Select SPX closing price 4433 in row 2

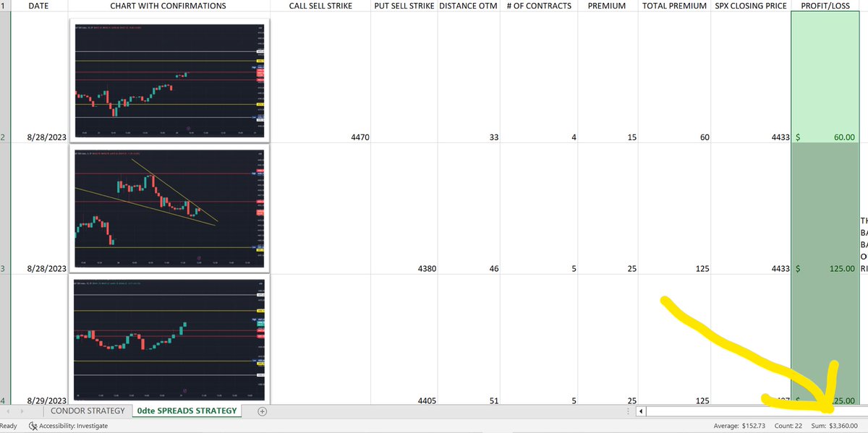point(751,77)
